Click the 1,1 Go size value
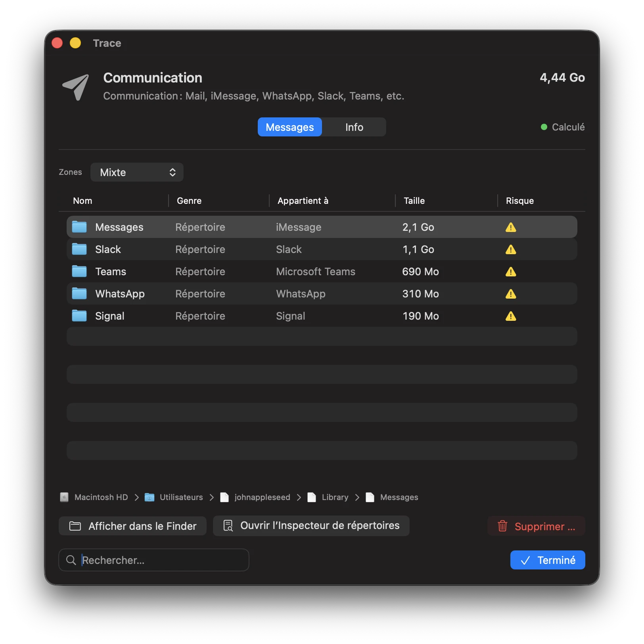Screen dimensions: 644x644 418,249
